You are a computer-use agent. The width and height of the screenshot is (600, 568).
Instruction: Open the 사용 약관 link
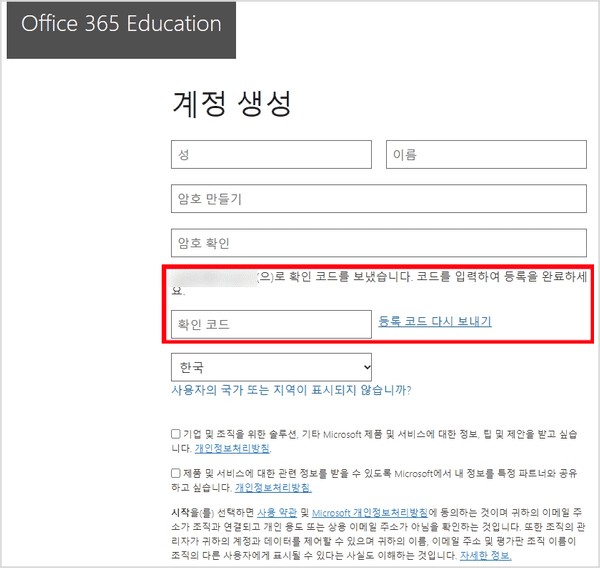click(277, 513)
